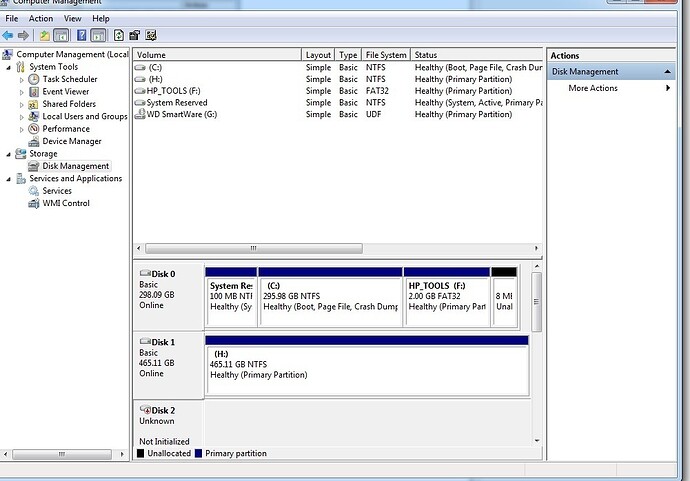Click the Local Users and Groups icon

(33, 116)
